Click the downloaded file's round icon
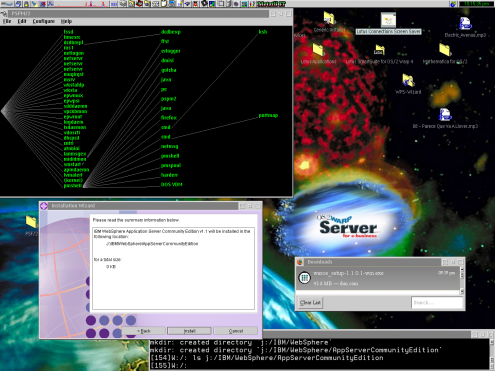 (304, 278)
